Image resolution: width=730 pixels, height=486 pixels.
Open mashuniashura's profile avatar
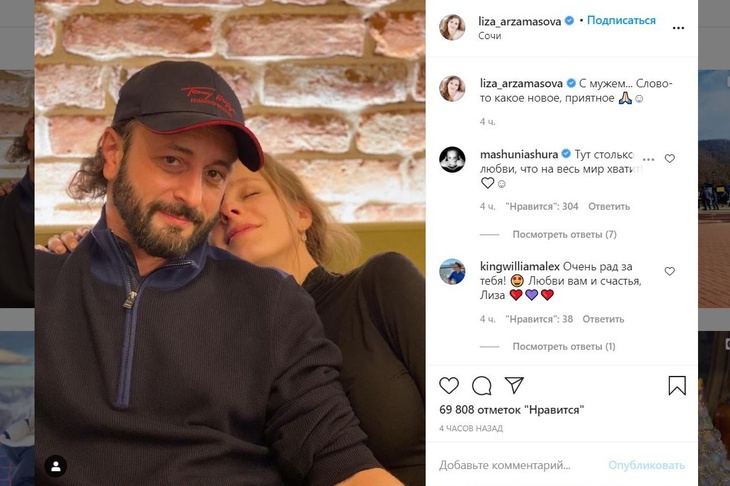pos(452,159)
